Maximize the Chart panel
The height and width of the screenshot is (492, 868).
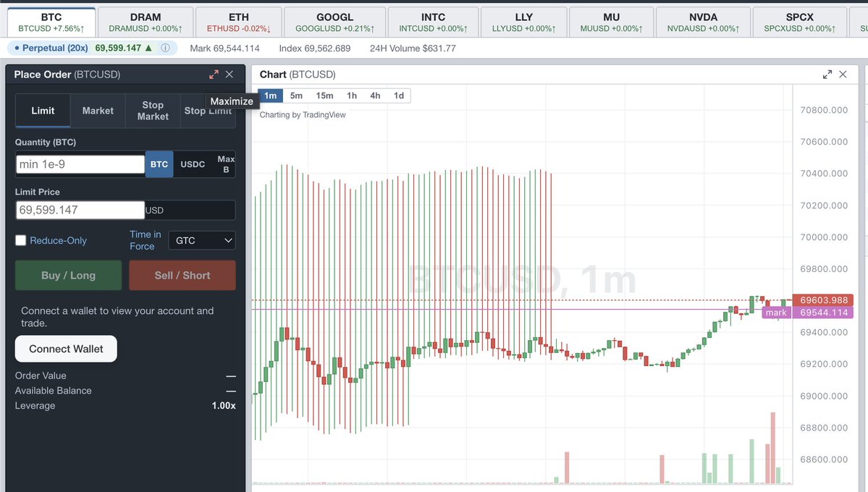827,74
